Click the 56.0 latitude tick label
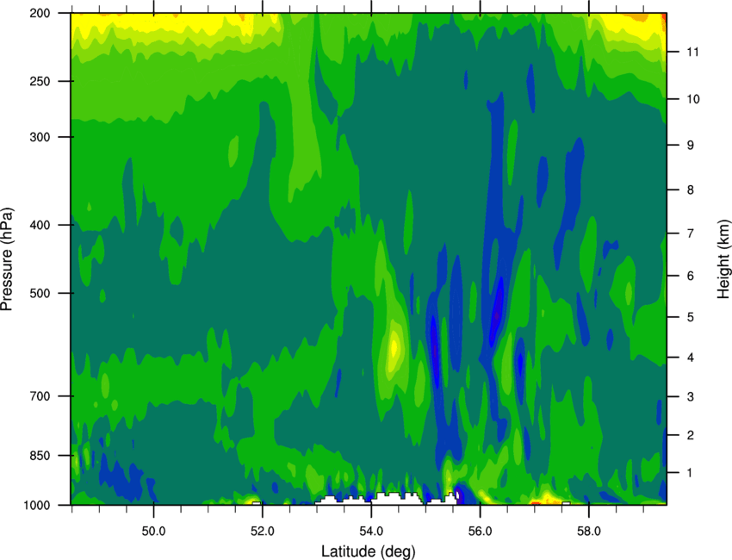 [480, 532]
